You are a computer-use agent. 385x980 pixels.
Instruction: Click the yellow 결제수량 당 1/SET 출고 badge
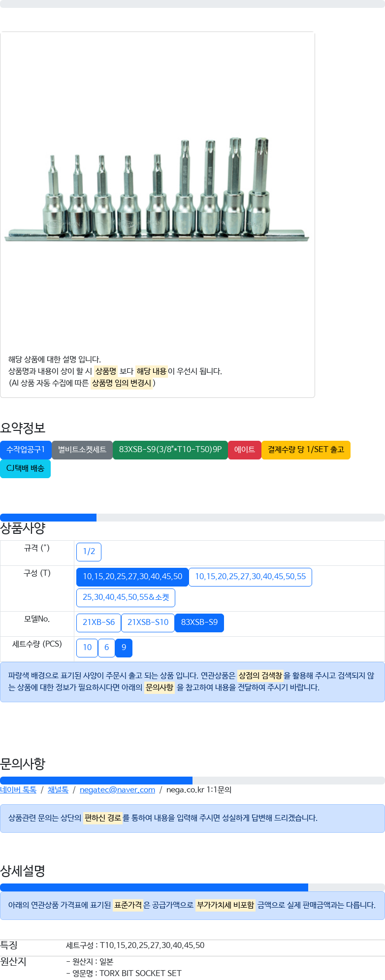[306, 450]
